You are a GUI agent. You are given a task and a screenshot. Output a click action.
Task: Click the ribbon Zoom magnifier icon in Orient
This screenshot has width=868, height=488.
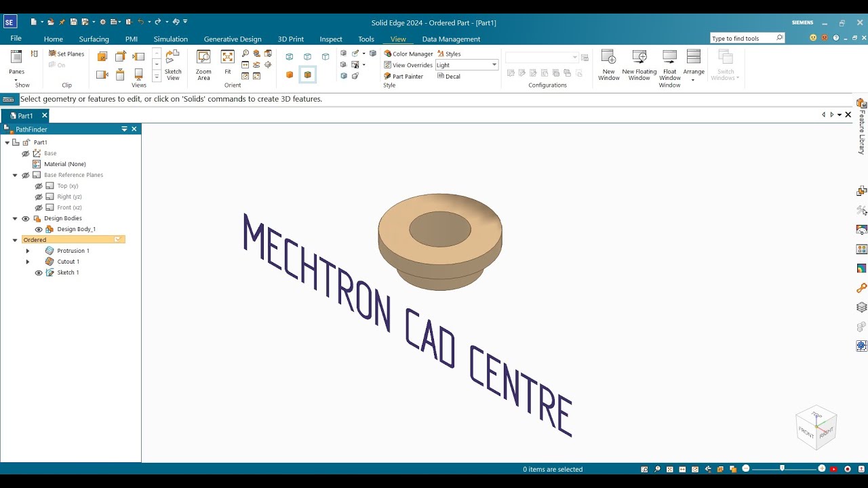245,54
